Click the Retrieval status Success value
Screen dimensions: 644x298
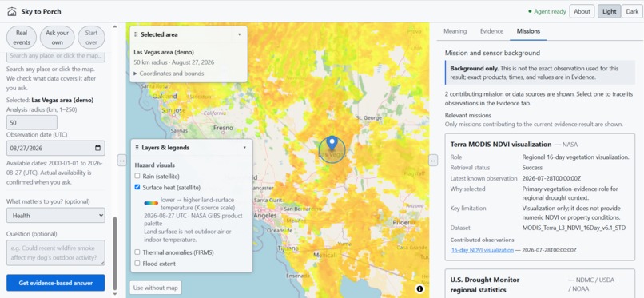(532, 168)
